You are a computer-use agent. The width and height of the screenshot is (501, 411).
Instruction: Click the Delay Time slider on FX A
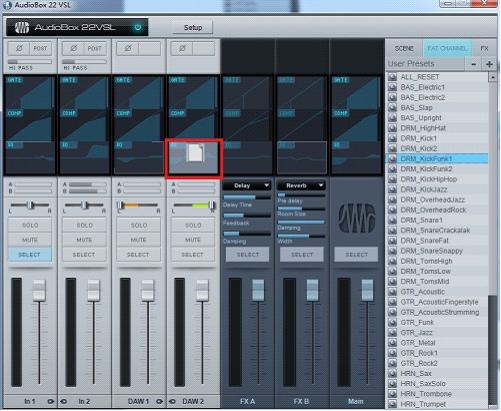[x=247, y=197]
